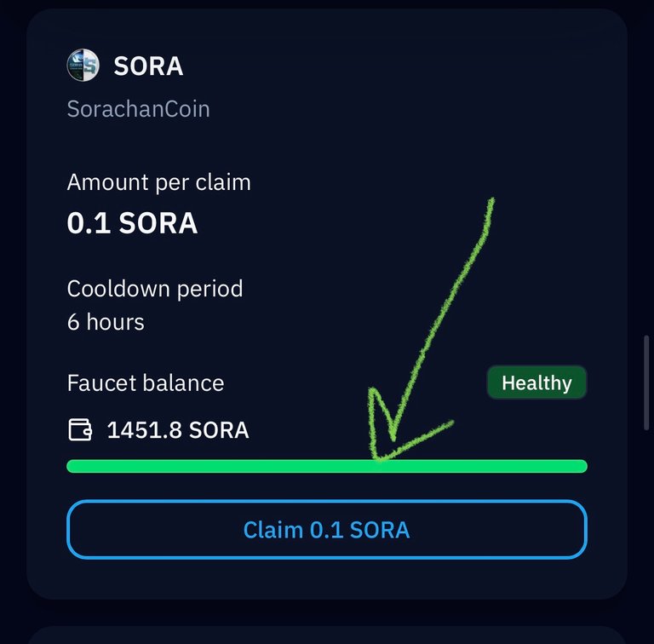Select the 1451.8 SORA balance figure

click(178, 430)
